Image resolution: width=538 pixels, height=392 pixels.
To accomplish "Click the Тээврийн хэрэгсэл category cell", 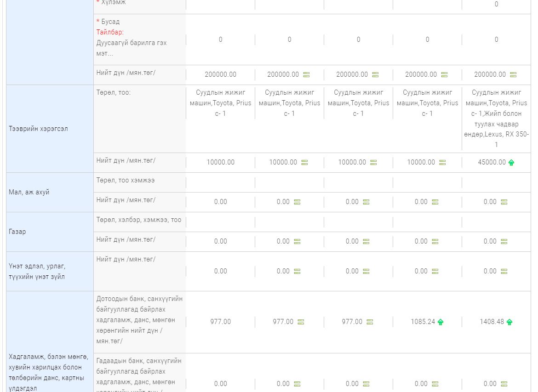I will (38, 129).
